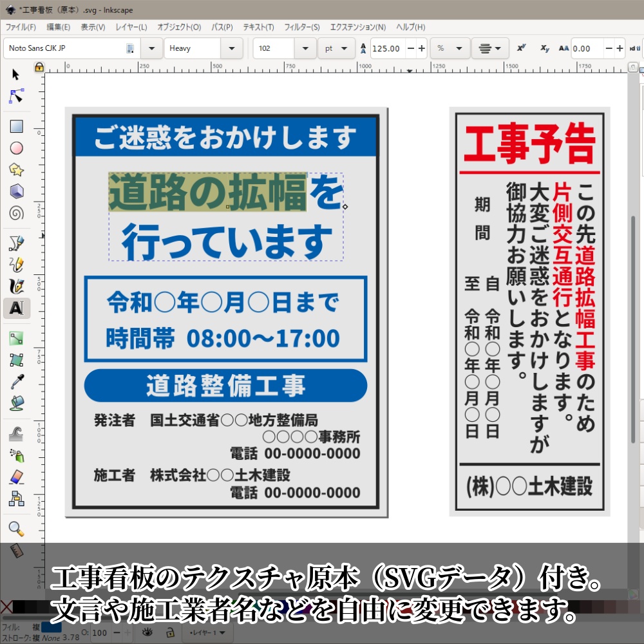Open the pt unit dropdown
The width and height of the screenshot is (644, 644).
point(336,48)
